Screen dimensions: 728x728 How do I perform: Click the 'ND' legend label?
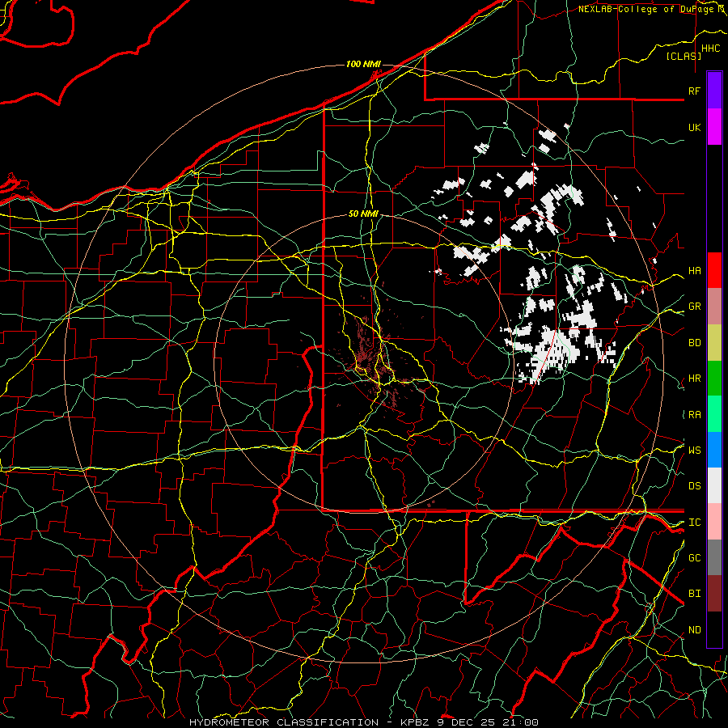pos(694,630)
